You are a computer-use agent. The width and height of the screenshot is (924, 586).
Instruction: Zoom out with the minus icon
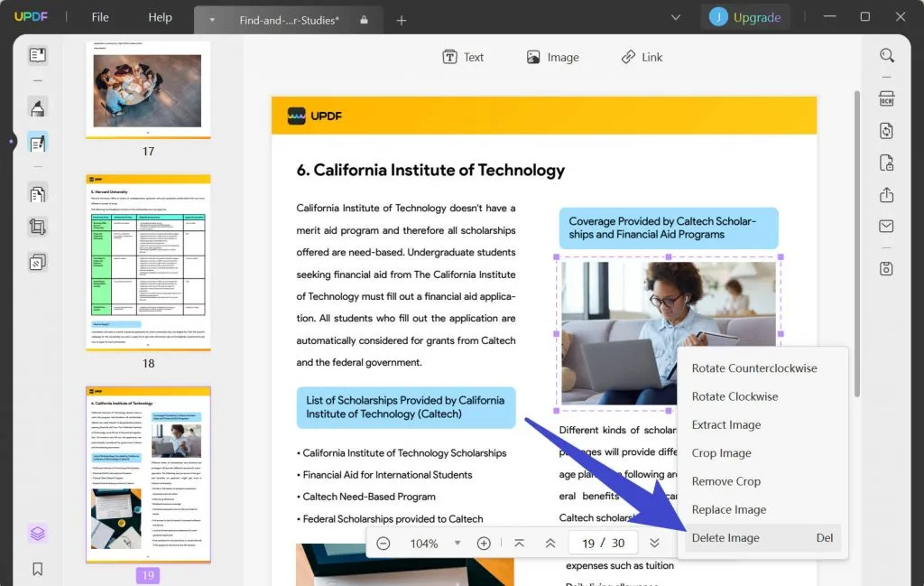click(x=383, y=543)
